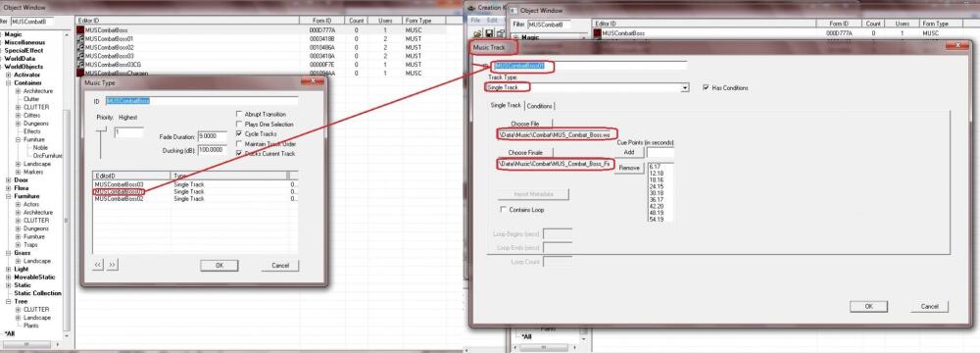Select the MUSCombatBoss02 row icon in the Object Window
Viewport: 980px width, 353px height.
[80, 48]
